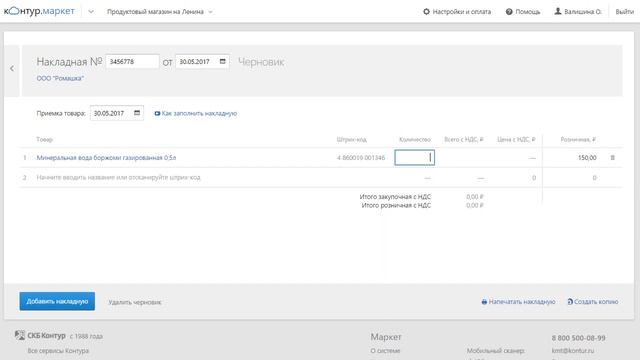
Task: Click the Удалить черновик link
Action: click(x=135, y=302)
